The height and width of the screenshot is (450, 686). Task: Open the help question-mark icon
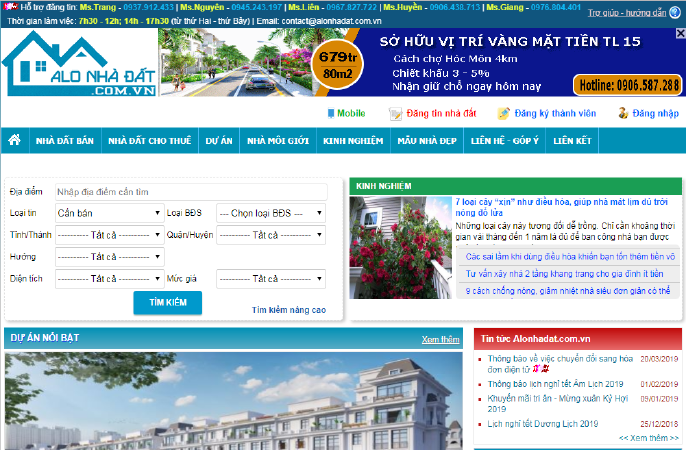[675, 13]
